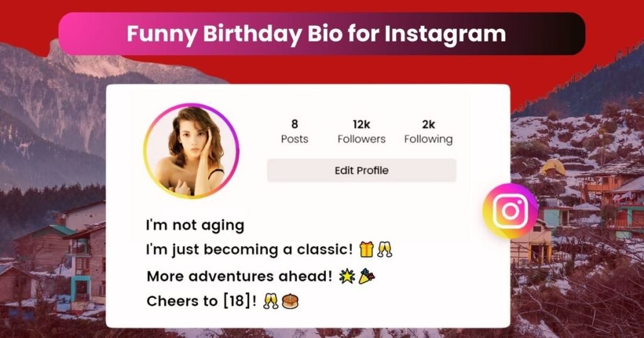This screenshot has width=644, height=338.
Task: Select the "I'm not aging" bio line
Action: click(195, 225)
